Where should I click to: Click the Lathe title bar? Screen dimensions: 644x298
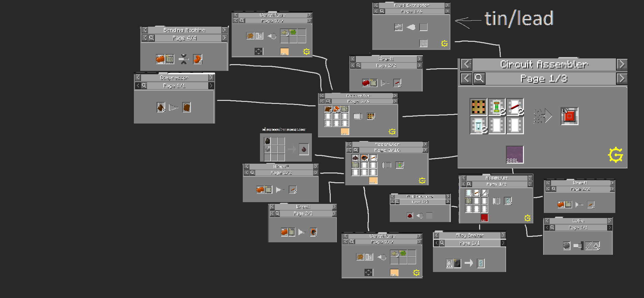(x=578, y=221)
